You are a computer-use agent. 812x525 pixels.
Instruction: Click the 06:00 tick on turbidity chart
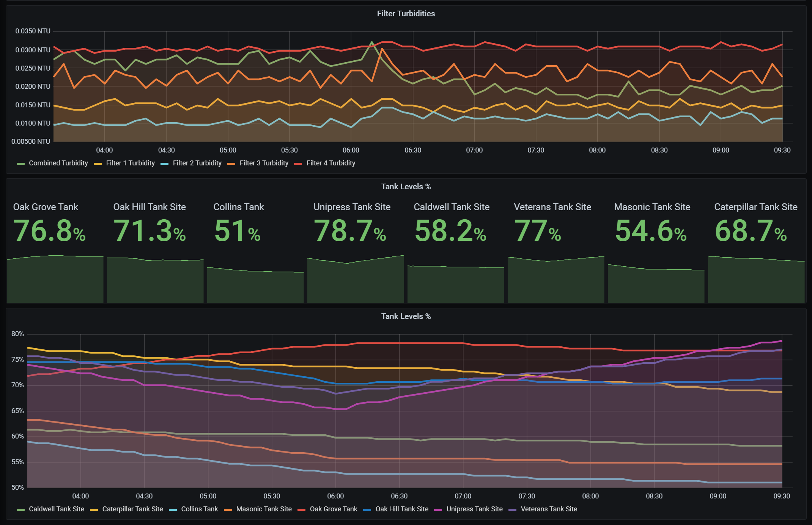[x=351, y=150]
